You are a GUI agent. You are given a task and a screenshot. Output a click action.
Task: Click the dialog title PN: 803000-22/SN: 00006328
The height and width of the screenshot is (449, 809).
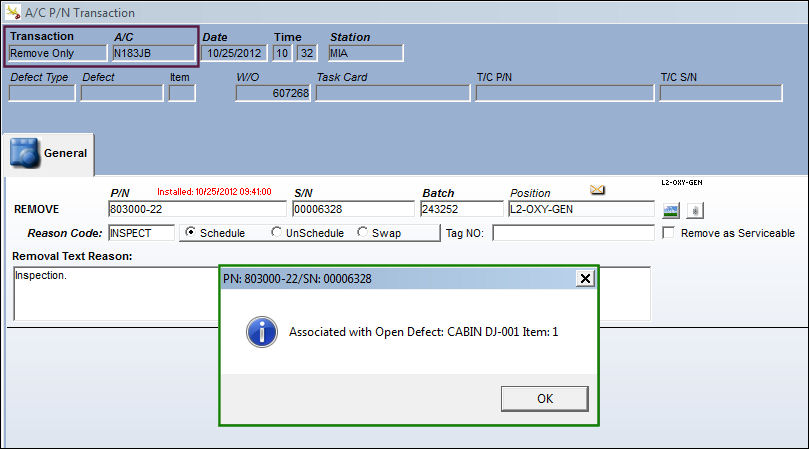tap(297, 279)
